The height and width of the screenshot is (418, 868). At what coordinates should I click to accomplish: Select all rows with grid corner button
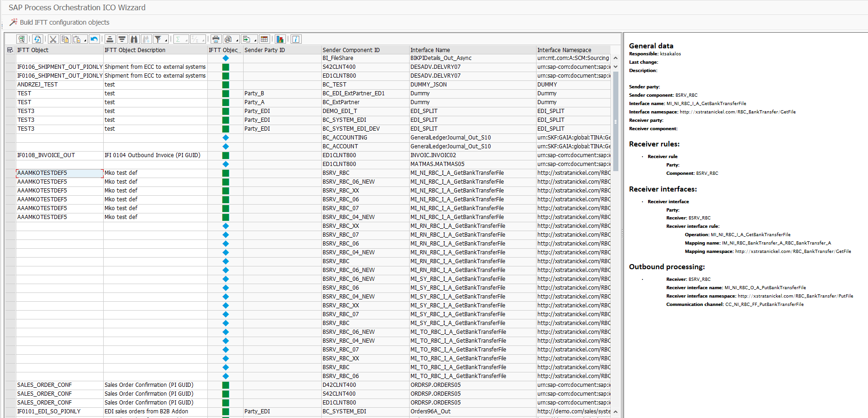[10, 50]
